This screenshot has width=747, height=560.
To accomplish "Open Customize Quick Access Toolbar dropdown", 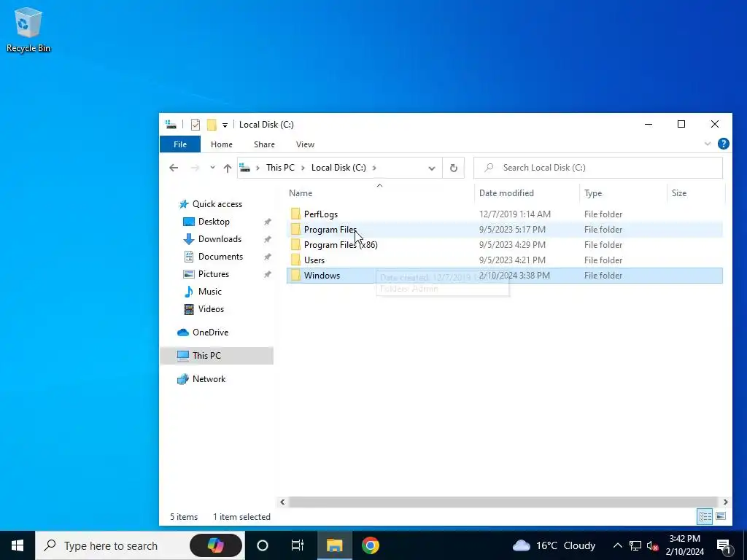I will tap(225, 125).
